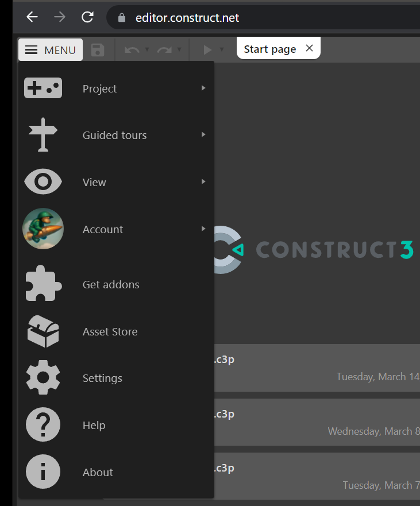Expand the Project submenu arrow
The height and width of the screenshot is (506, 420).
tap(203, 88)
